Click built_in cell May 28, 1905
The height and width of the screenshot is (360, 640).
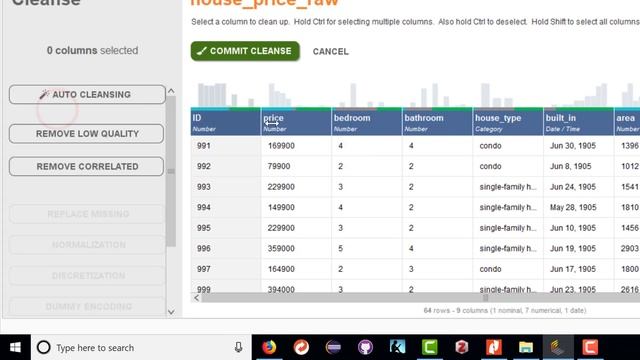(579, 207)
